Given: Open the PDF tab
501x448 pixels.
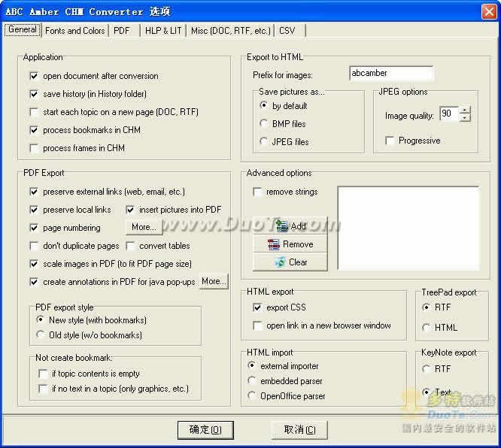Looking at the screenshot, I should 122,31.
